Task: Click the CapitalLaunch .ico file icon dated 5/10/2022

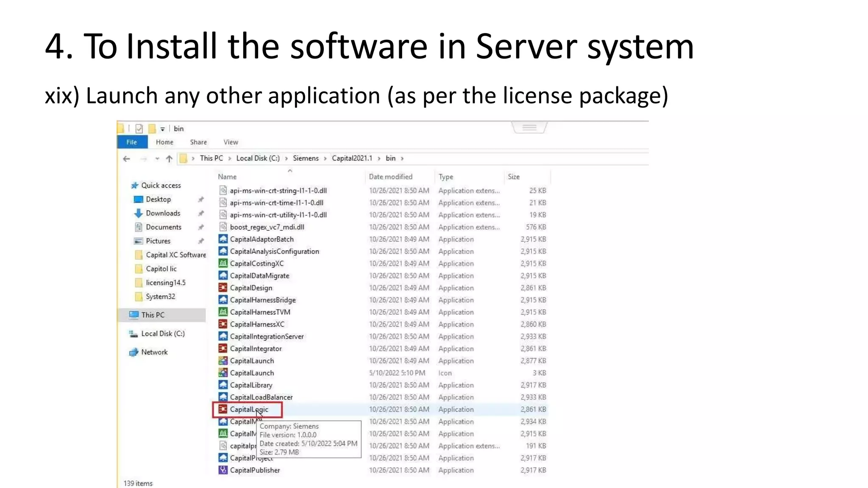Action: point(223,373)
